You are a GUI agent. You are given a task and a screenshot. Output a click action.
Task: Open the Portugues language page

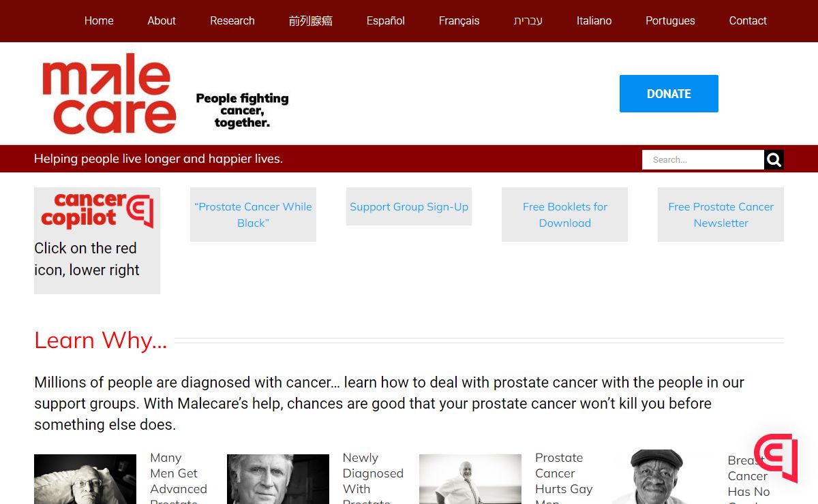[670, 21]
